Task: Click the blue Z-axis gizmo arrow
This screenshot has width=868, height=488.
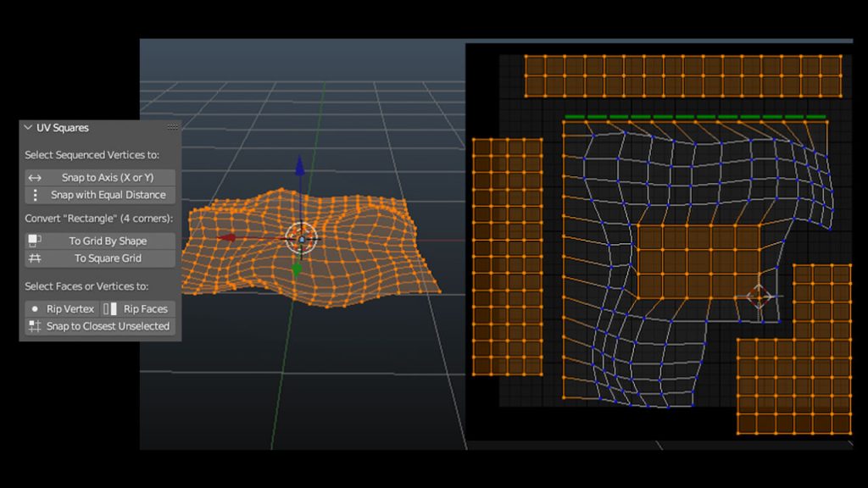Action: click(299, 168)
